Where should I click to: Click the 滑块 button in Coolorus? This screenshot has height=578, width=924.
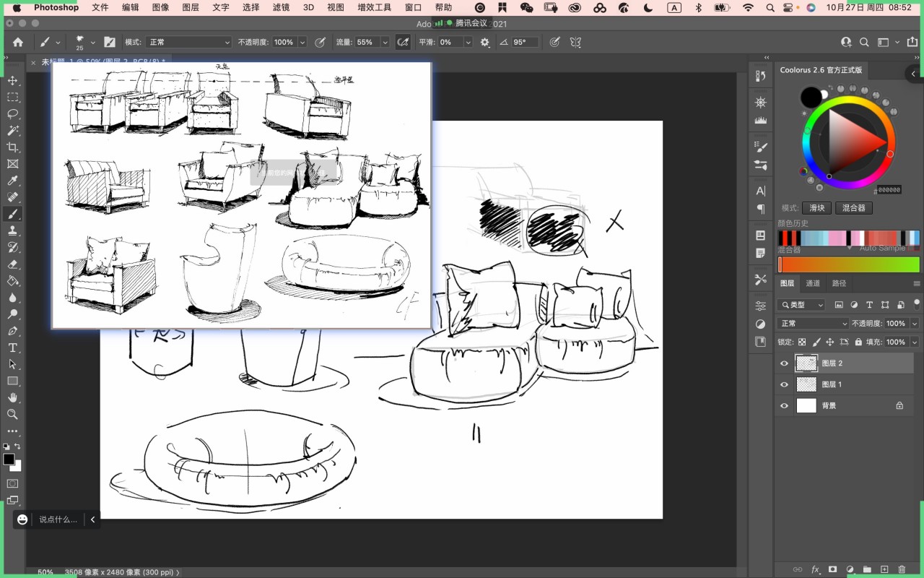816,208
